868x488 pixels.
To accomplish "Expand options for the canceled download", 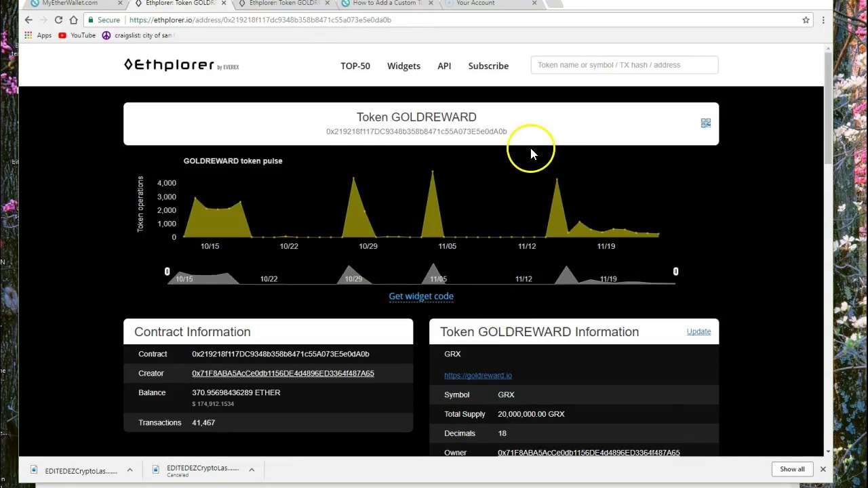I will click(251, 470).
